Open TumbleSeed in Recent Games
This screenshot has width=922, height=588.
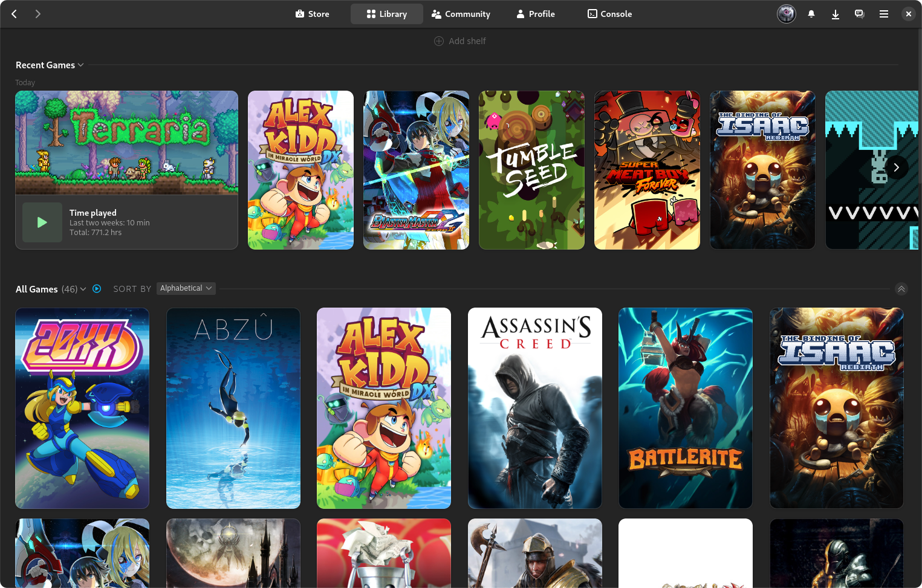tap(531, 170)
